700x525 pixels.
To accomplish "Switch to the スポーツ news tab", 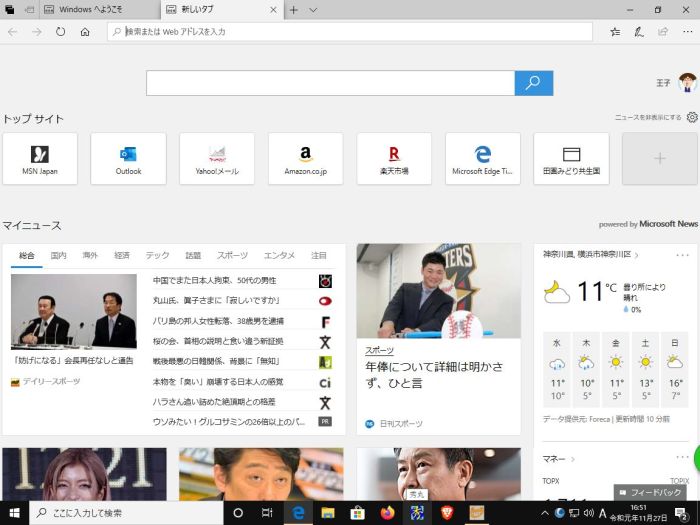I will 232,256.
